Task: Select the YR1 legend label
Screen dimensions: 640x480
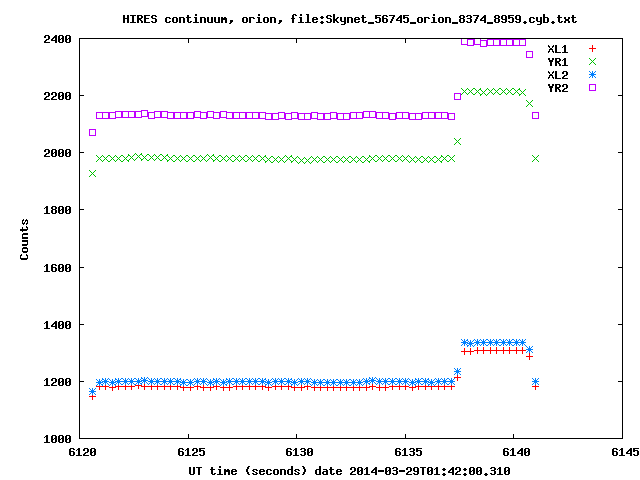Action: click(x=558, y=62)
